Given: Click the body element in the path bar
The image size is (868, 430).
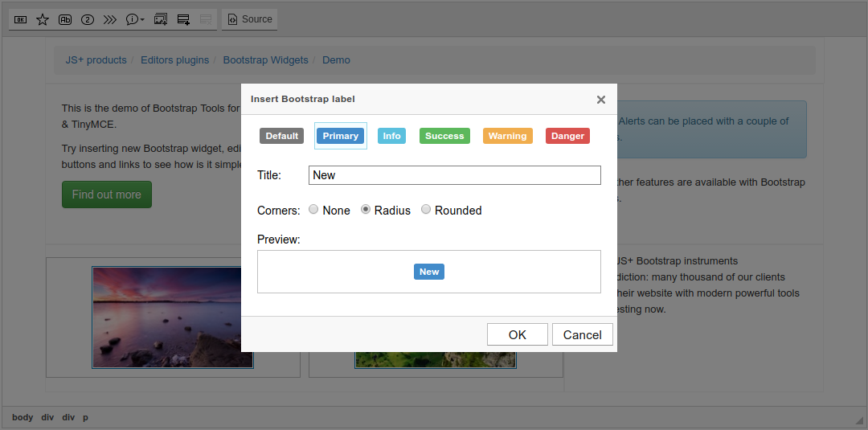Looking at the screenshot, I should 23,417.
